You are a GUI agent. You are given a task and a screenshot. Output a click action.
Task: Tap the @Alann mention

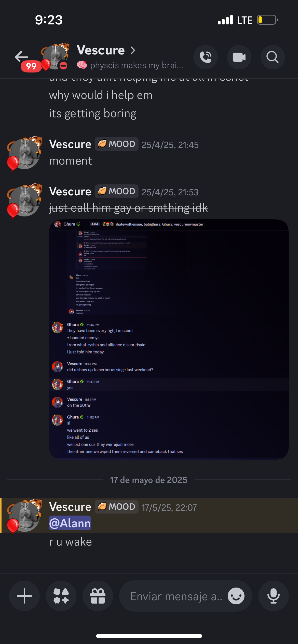click(70, 523)
